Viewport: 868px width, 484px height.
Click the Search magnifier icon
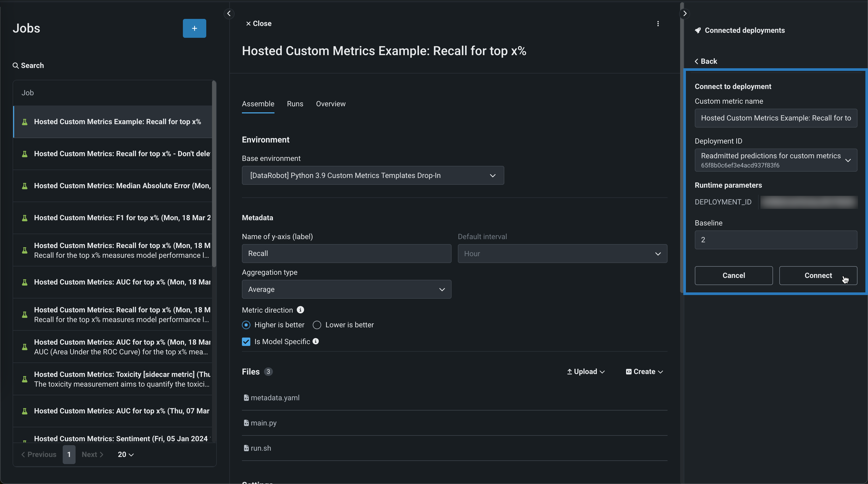[15, 65]
